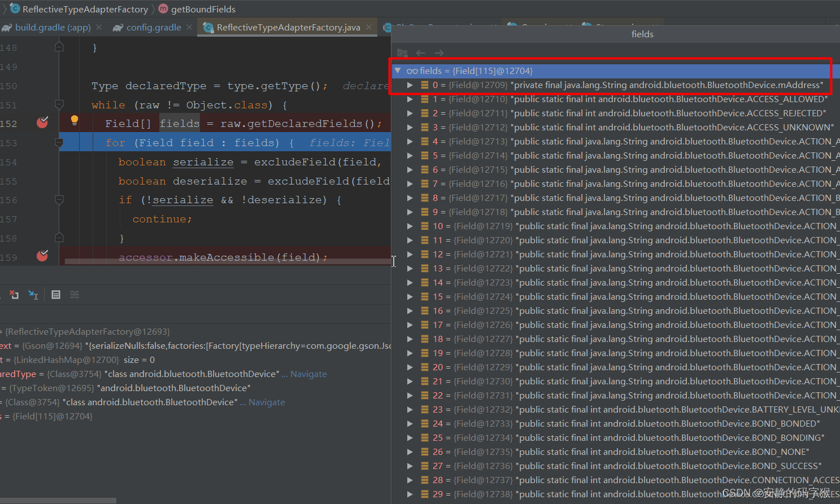The image size is (840, 504).
Task: Click line number 150 in gutter
Action: (x=9, y=86)
